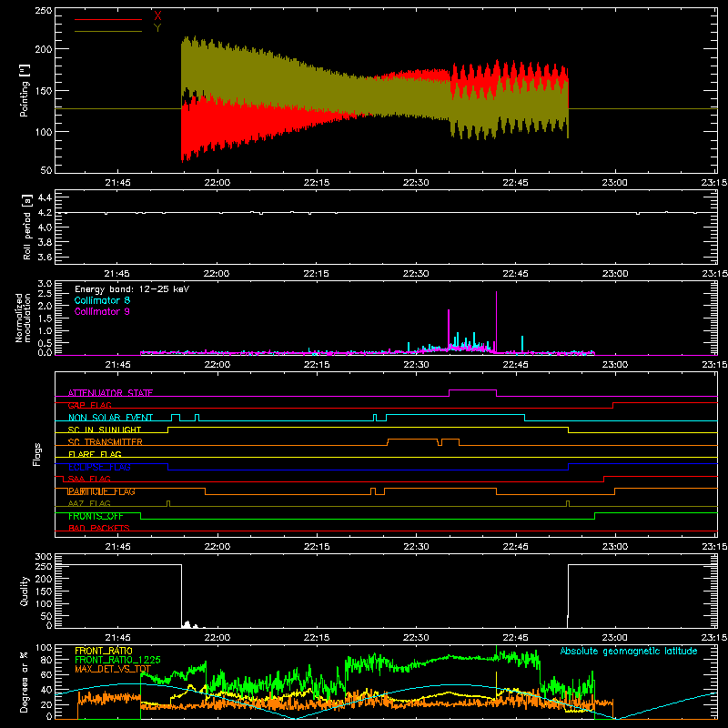Click the olive 'A47_FLAG' label

point(89,503)
